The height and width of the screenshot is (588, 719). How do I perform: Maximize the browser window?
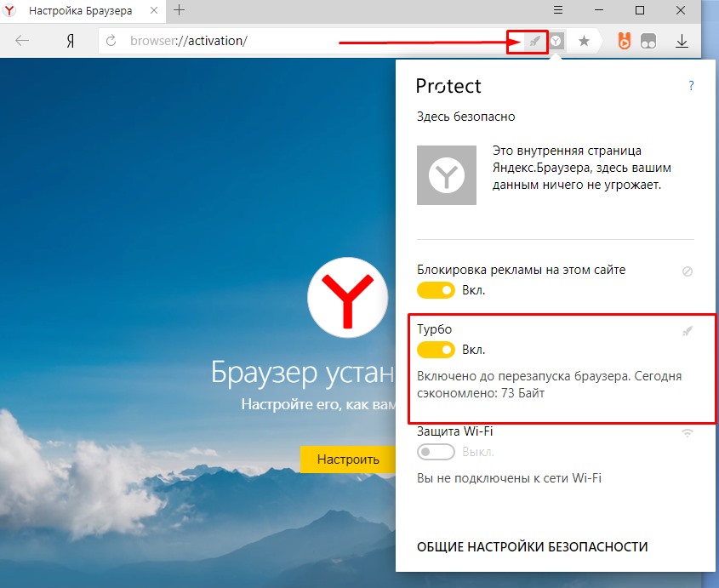640,10
